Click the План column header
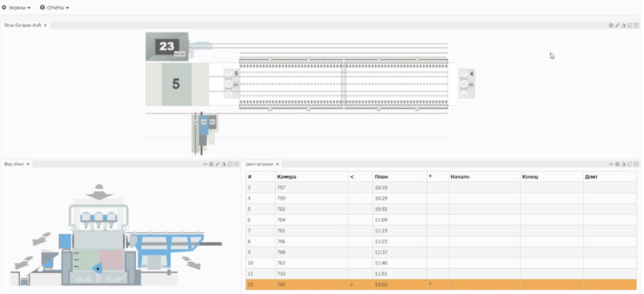The width and height of the screenshot is (644, 294). 399,177
